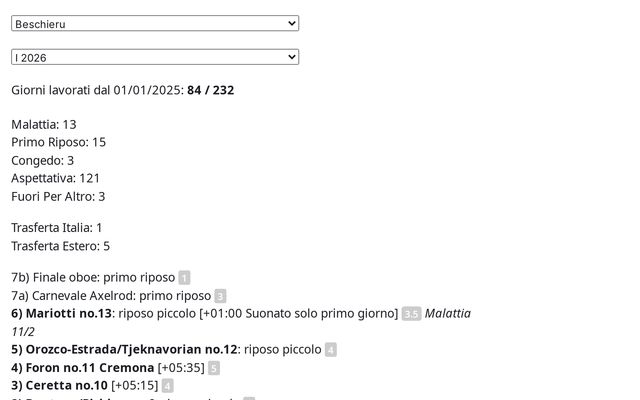Viewport: 640px width, 400px height.
Task: Click the 3.5 badge on Mariotti no.13
Action: (x=411, y=314)
